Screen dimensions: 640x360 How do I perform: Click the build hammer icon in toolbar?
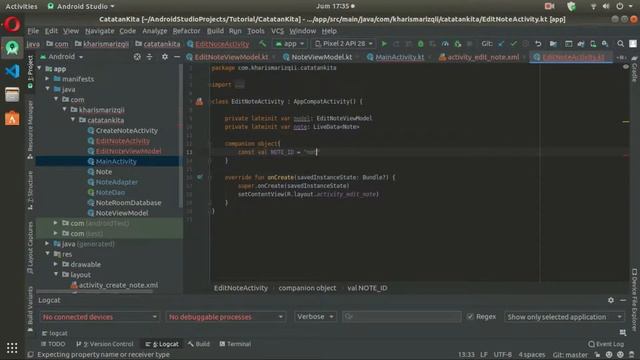[262, 44]
